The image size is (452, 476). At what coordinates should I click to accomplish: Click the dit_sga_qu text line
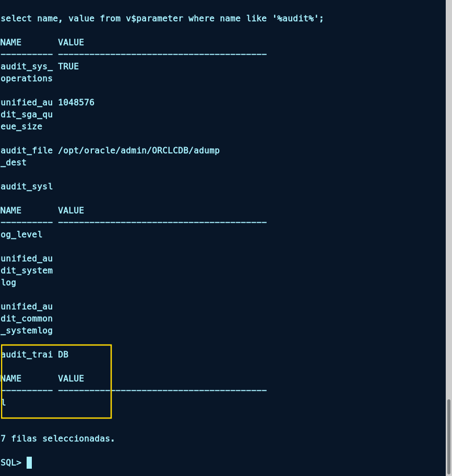(x=27, y=114)
